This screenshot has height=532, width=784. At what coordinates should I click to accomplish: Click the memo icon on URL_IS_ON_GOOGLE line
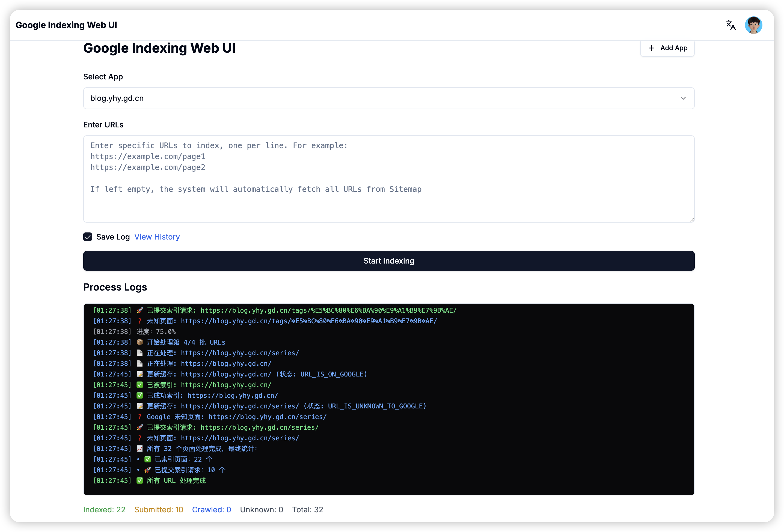click(140, 374)
